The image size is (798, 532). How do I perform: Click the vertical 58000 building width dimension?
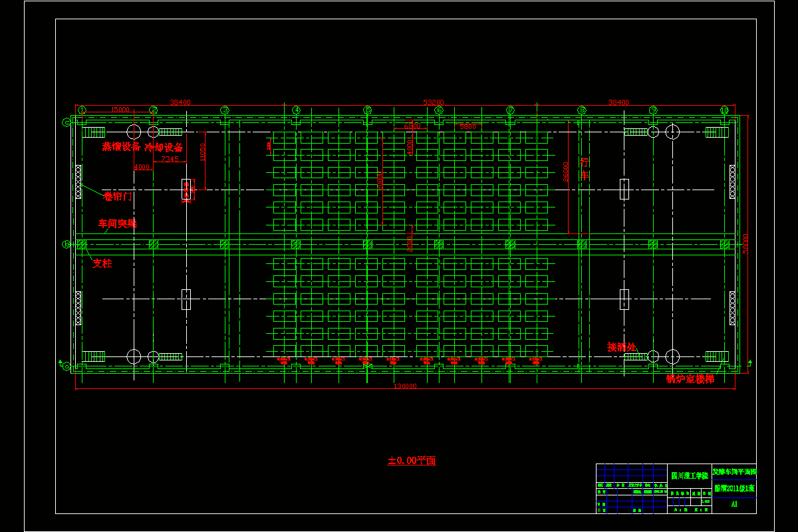pyautogui.click(x=745, y=243)
